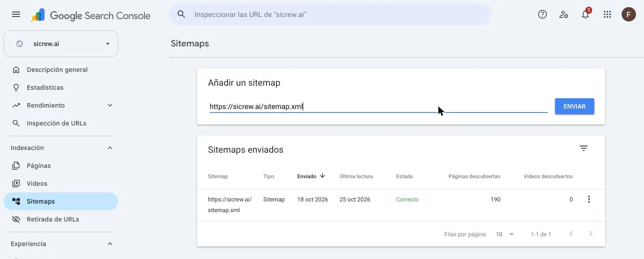
Task: Sort by the Última lectura header
Action: click(x=356, y=176)
